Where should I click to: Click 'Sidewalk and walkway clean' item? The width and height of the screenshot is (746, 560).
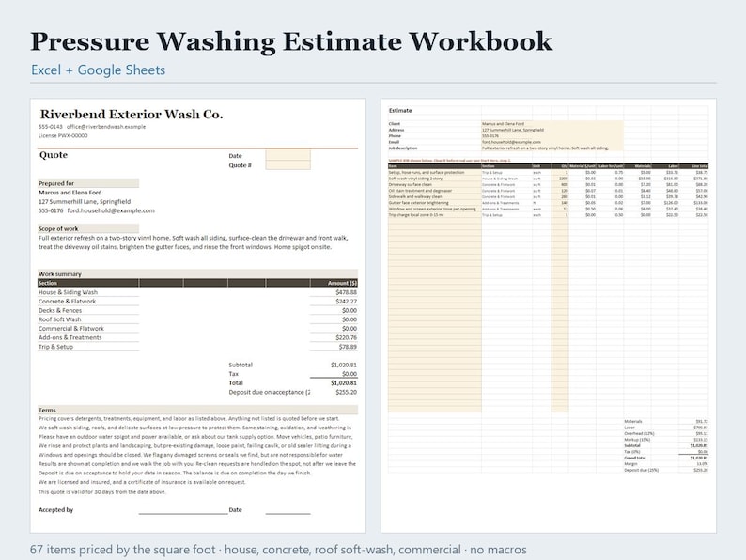tap(415, 196)
